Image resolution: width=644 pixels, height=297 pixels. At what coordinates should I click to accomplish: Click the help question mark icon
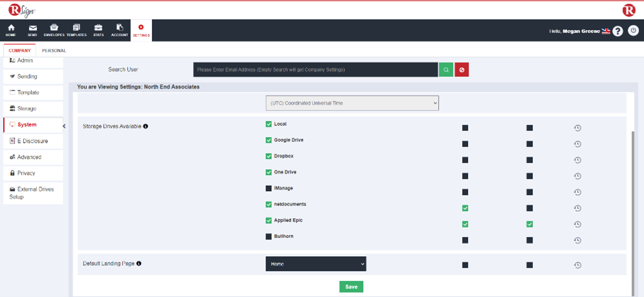coord(618,31)
